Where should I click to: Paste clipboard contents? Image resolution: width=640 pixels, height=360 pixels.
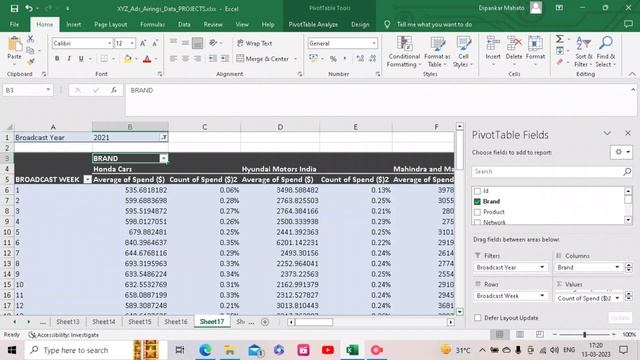click(14, 49)
